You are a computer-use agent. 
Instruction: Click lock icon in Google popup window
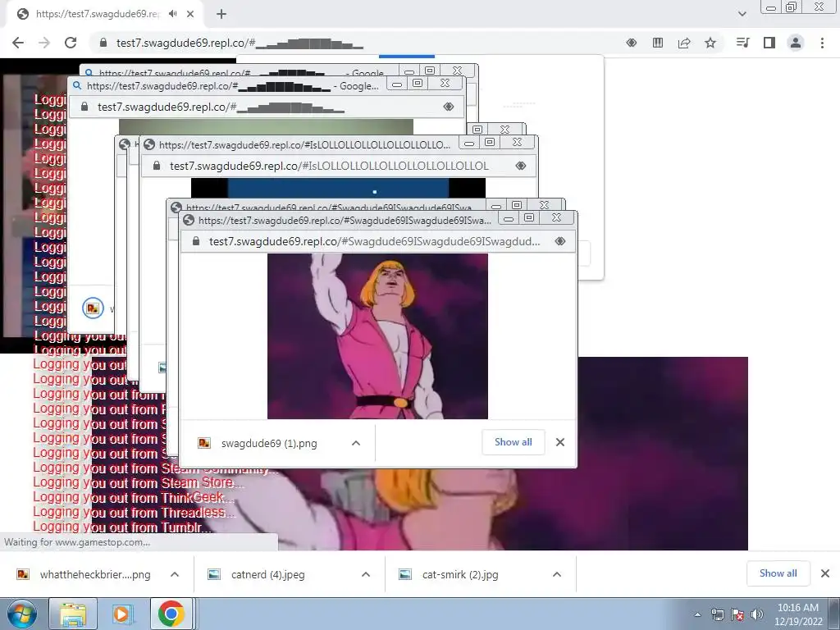click(84, 107)
